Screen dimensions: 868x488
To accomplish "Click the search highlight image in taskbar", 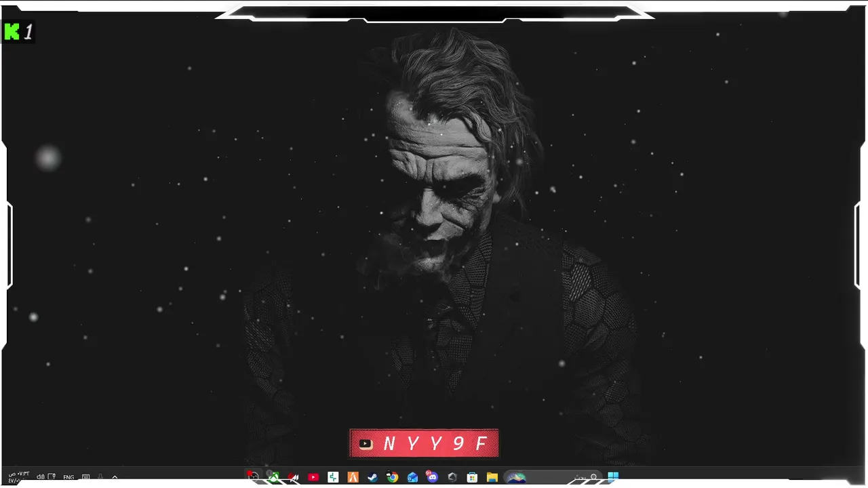I will pyautogui.click(x=517, y=478).
